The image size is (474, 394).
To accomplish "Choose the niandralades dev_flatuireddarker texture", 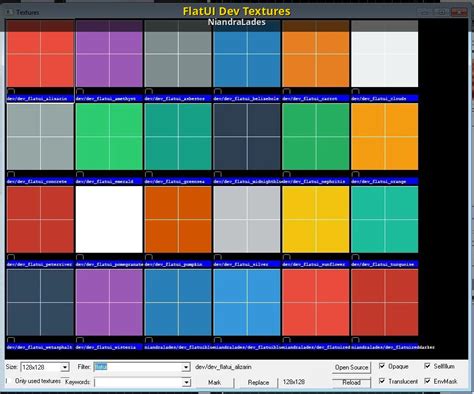I will (x=385, y=302).
